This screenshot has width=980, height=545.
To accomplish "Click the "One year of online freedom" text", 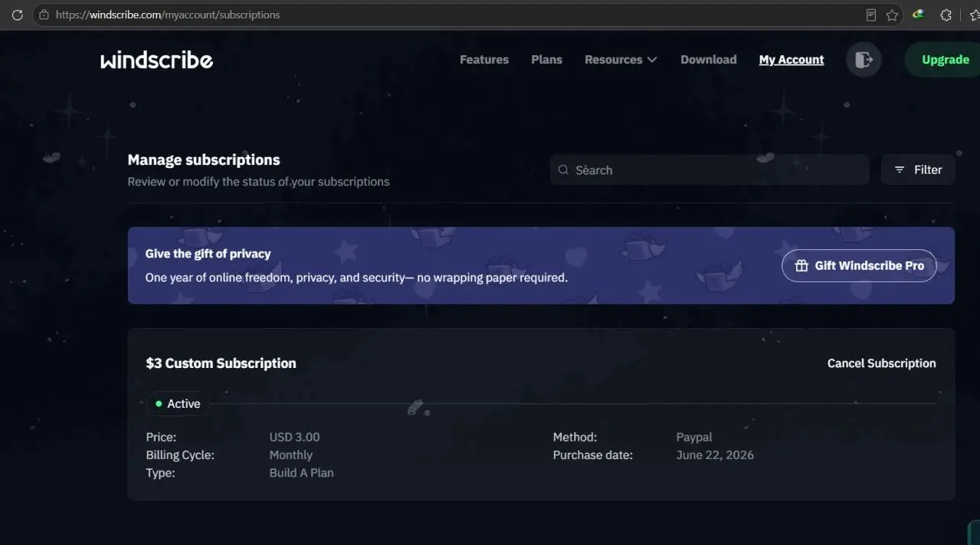I will [x=356, y=277].
